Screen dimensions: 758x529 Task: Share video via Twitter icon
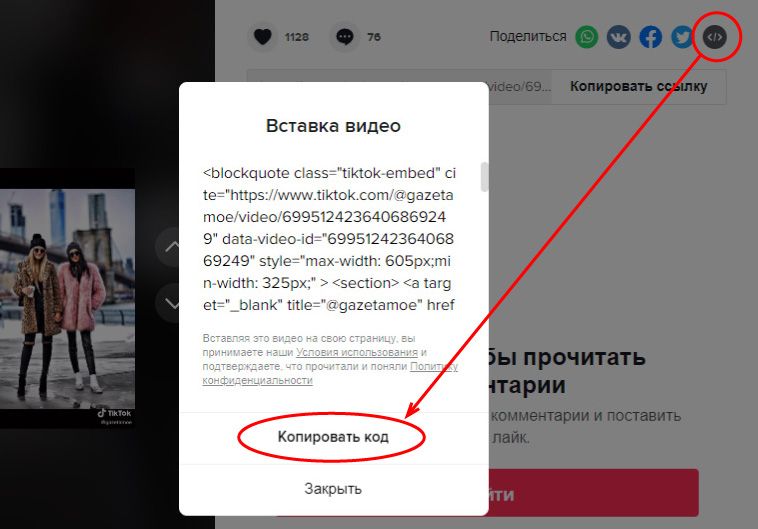tap(682, 37)
